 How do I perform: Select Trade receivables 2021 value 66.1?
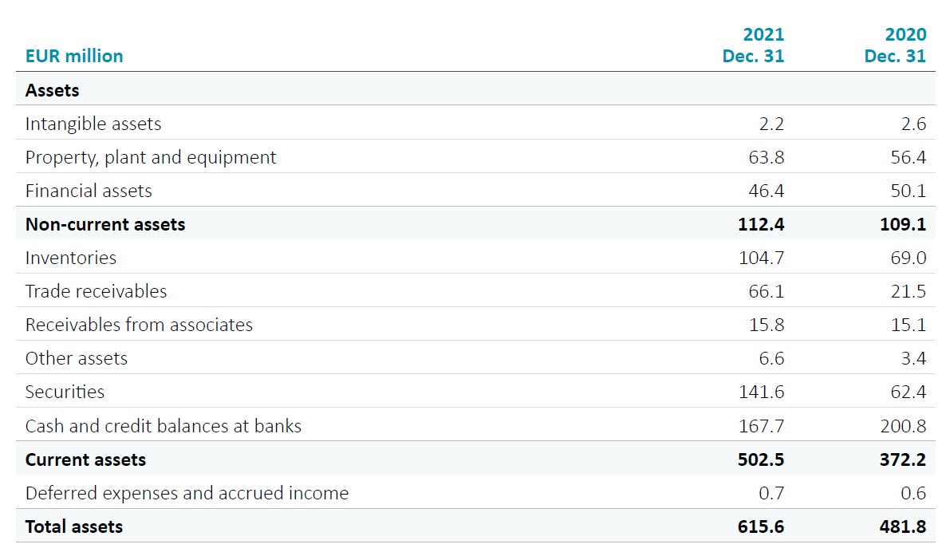(x=766, y=291)
